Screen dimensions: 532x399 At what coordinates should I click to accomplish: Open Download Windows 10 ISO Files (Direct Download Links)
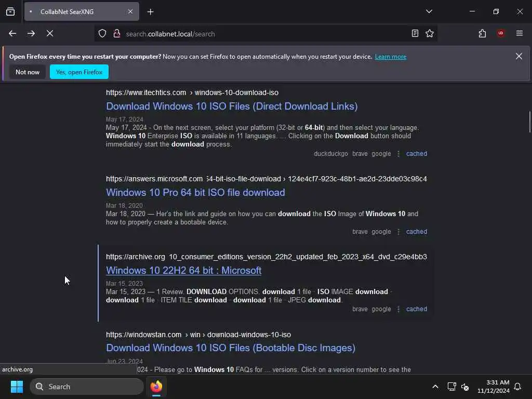(x=232, y=106)
